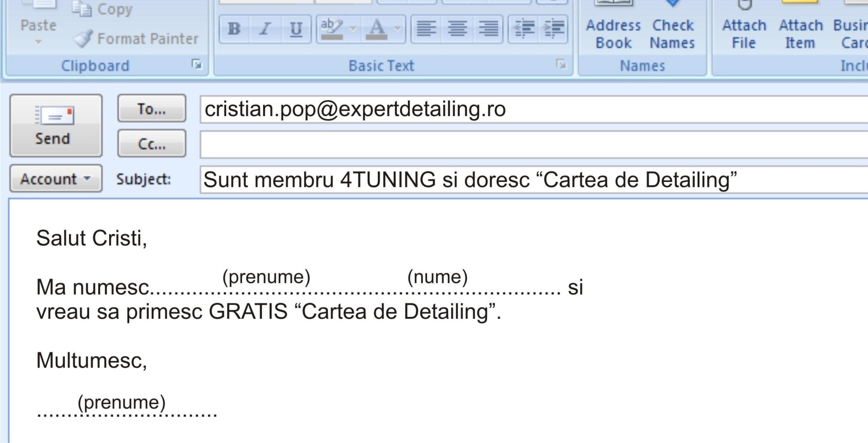868x443 pixels.
Task: Center the text
Action: pyautogui.click(x=457, y=29)
